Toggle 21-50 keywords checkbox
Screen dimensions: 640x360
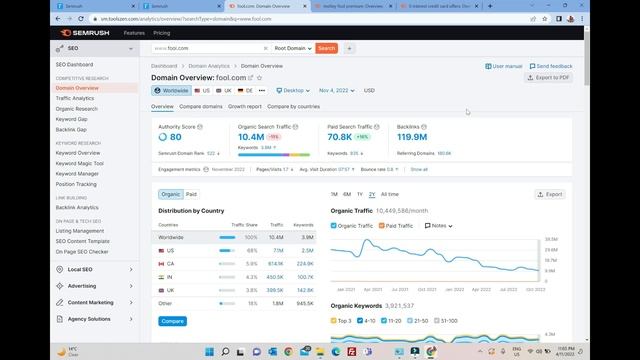(410, 321)
